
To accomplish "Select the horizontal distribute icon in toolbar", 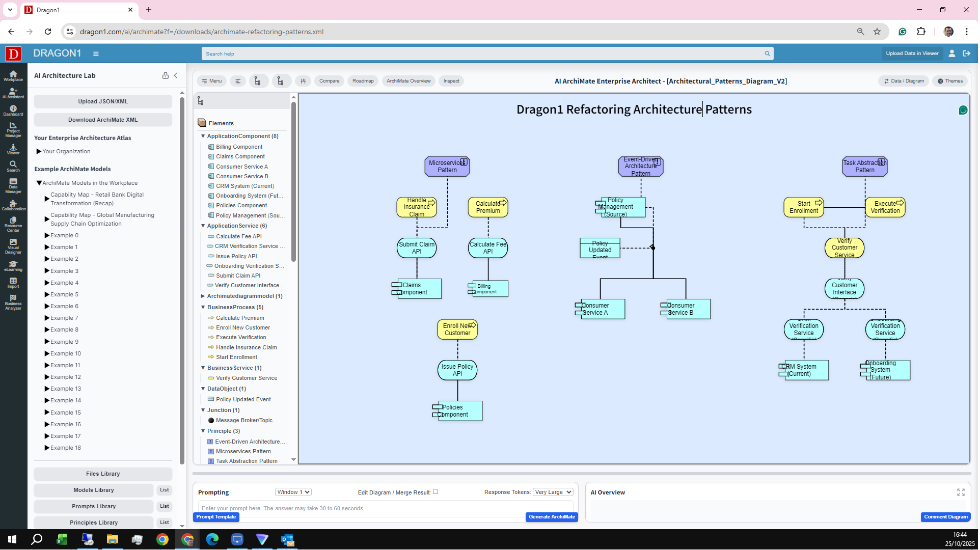I will pyautogui.click(x=303, y=80).
